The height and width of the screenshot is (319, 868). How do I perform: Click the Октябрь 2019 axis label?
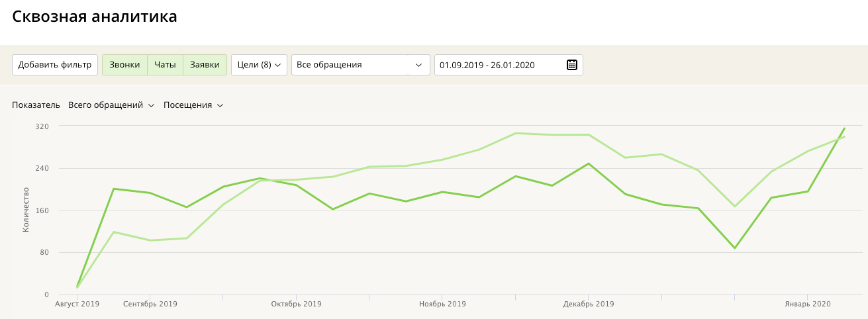coord(296,304)
